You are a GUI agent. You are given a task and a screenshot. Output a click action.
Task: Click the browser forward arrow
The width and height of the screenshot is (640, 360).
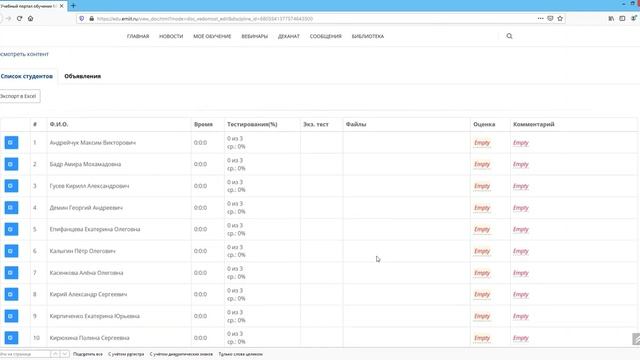(x=9, y=18)
